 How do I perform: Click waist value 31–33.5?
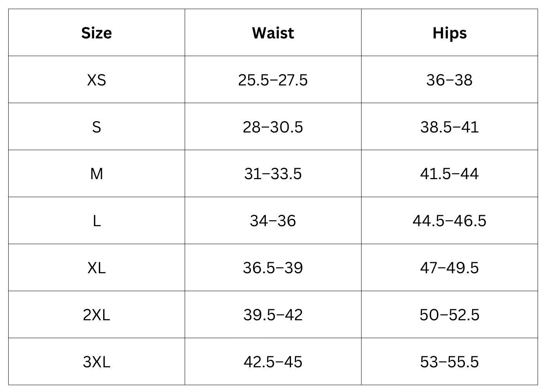273,174
